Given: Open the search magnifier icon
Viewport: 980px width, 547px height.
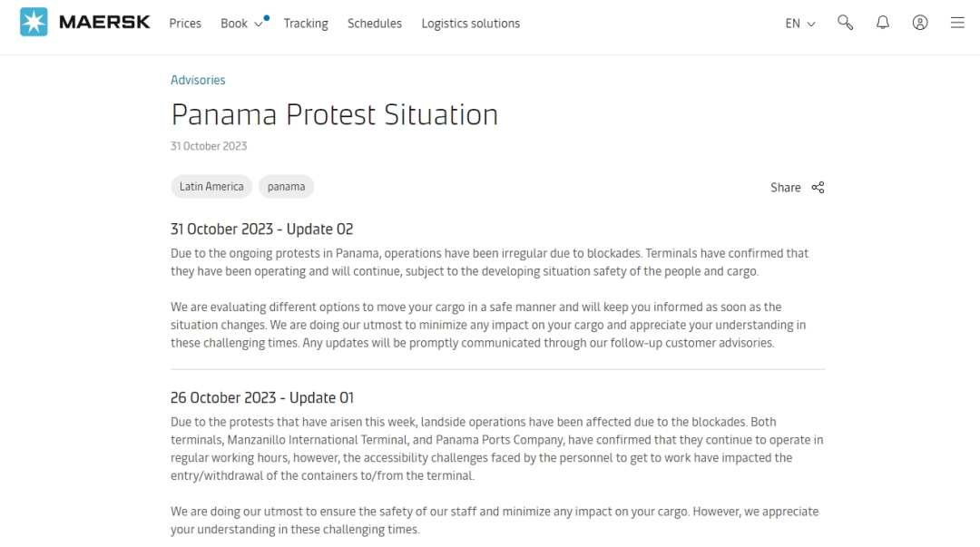Looking at the screenshot, I should (845, 23).
